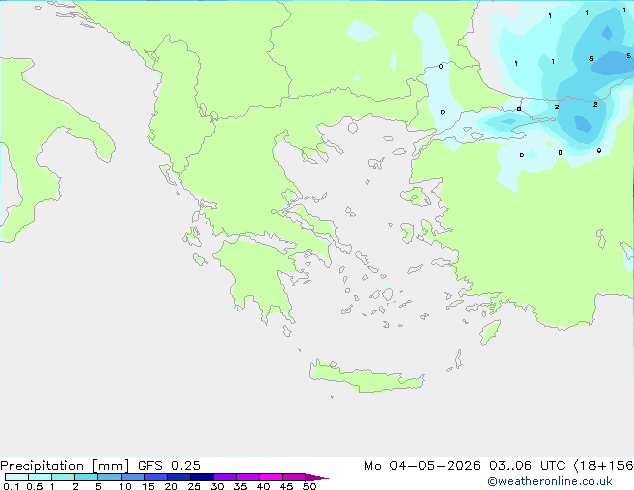Pick the 25–30 mm darkest blue swatch
The image size is (634, 490).
[x=201, y=477]
